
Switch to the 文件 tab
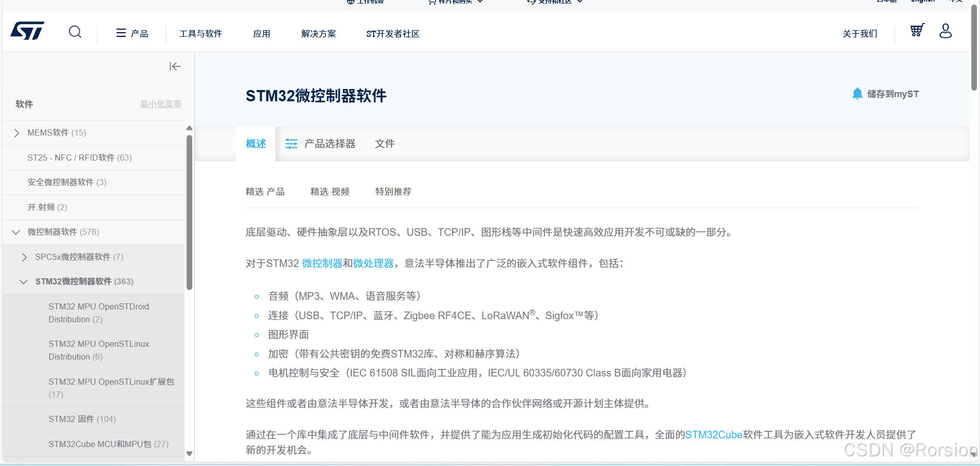point(385,144)
